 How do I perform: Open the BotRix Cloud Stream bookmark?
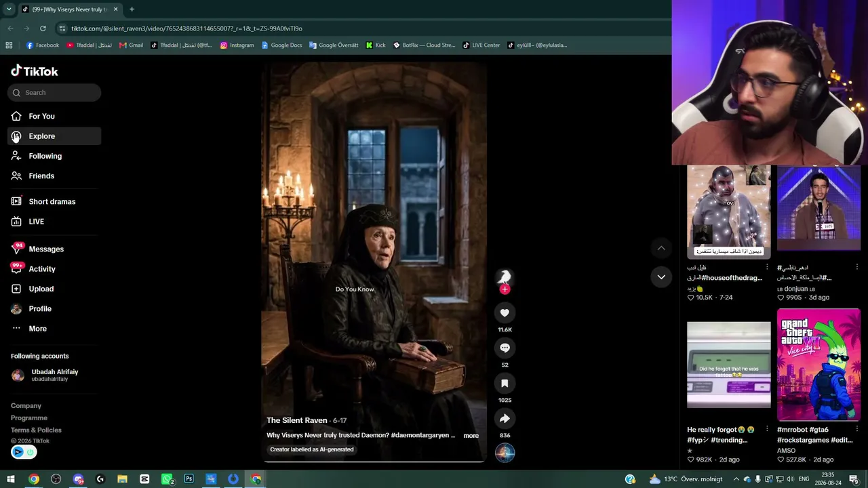coord(424,45)
